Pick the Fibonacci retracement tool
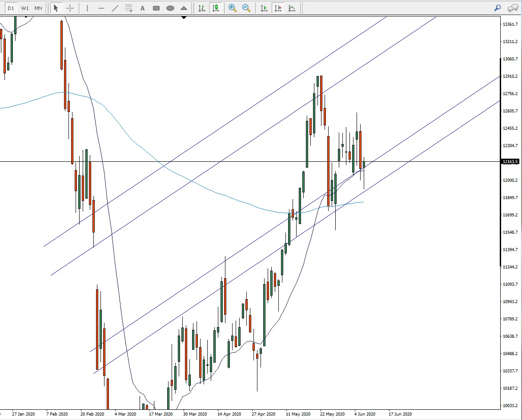This screenshot has width=522, height=420. (129, 8)
